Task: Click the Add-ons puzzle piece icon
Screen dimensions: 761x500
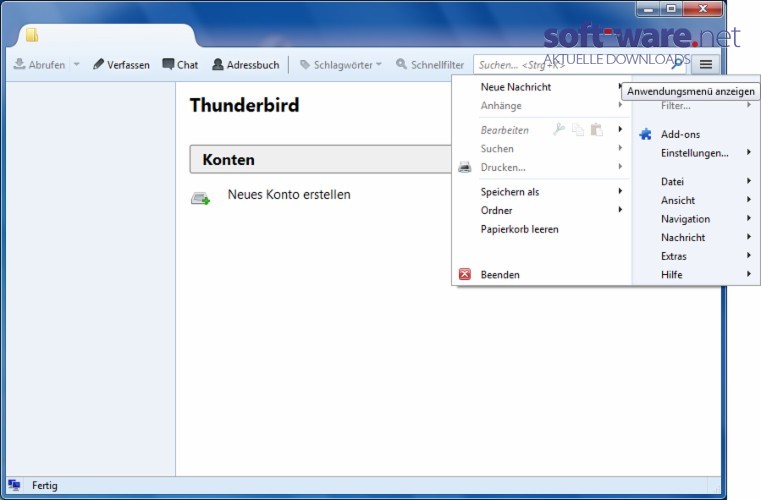Action: [645, 134]
